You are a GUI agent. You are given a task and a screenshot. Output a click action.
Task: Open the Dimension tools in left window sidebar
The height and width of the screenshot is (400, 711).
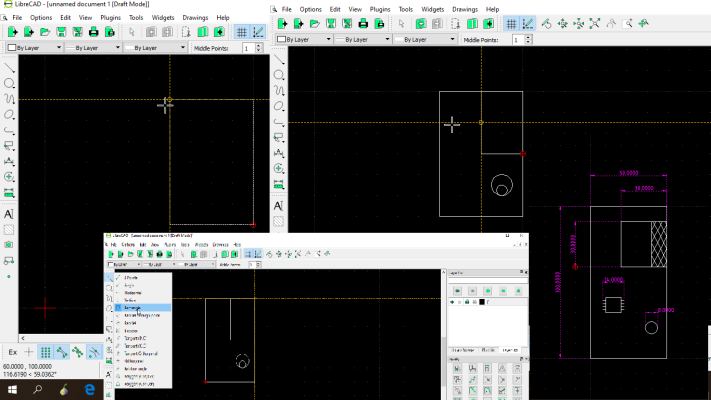click(x=9, y=161)
